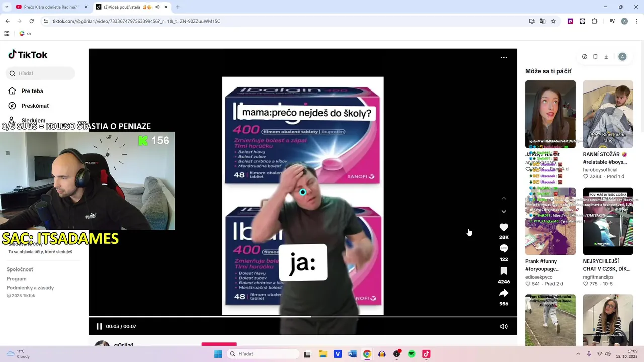This screenshot has width=644, height=362.
Task: Open the apps grid in bookmarks bar
Action: [7, 34]
